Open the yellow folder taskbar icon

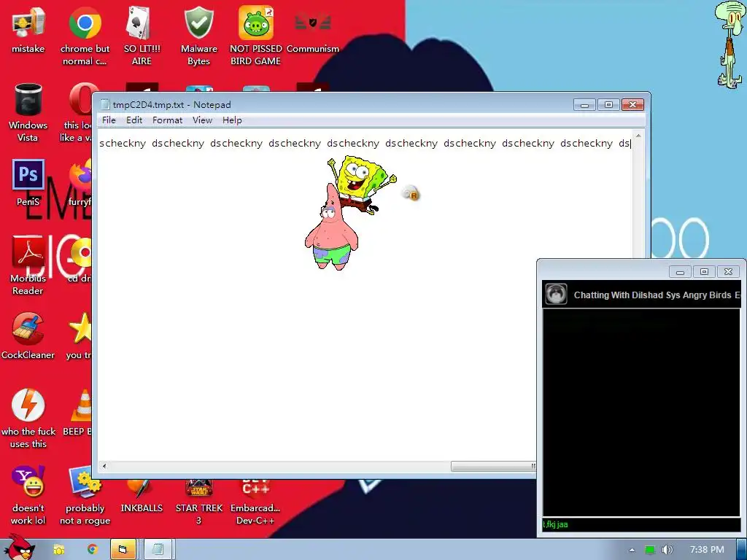click(58, 550)
